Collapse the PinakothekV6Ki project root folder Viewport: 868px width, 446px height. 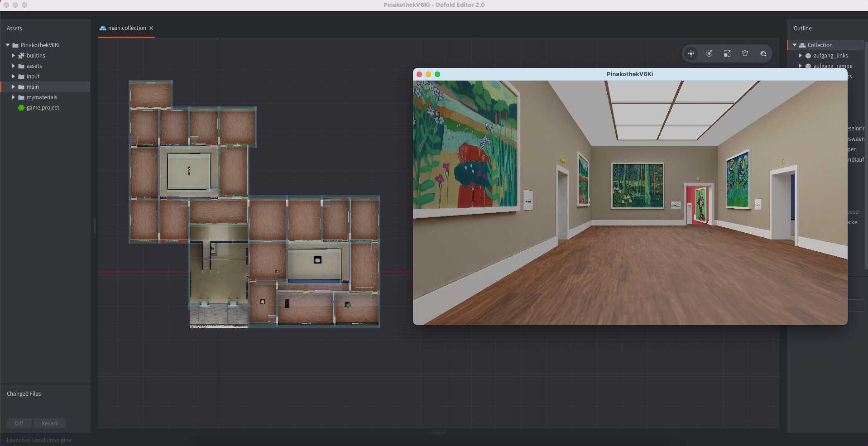(x=7, y=45)
